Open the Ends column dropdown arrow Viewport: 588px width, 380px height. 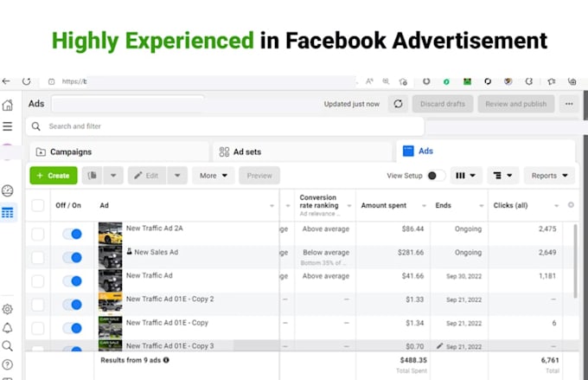click(482, 206)
